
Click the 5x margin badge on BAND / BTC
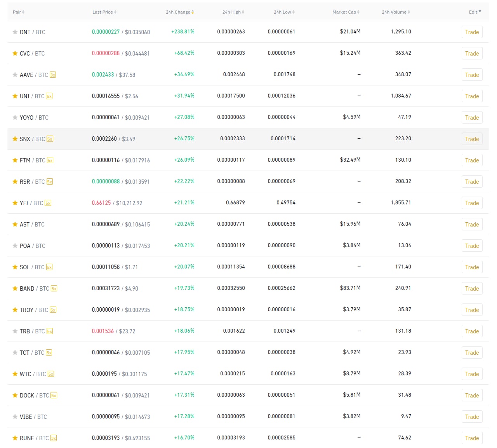[x=54, y=288]
